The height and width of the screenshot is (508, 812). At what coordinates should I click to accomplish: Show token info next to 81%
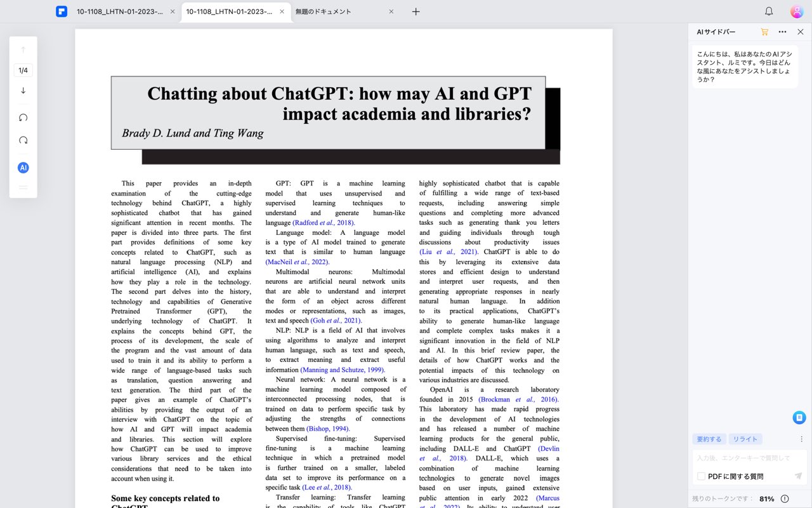click(785, 498)
